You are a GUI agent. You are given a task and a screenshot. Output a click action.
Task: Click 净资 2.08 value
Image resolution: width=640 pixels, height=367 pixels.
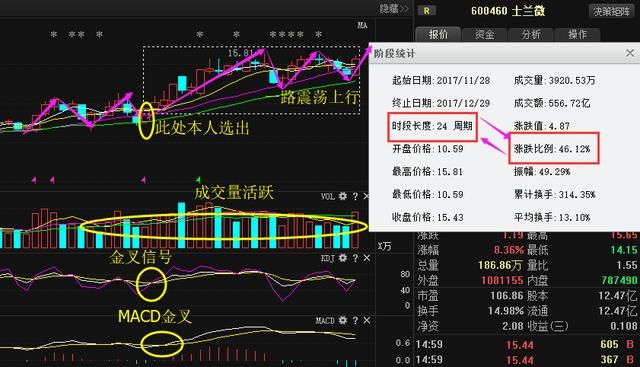(470, 326)
